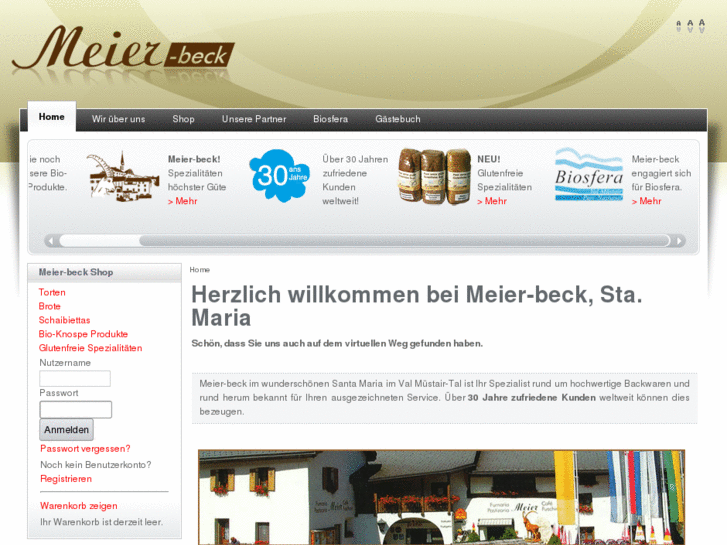Viewport: 727px width, 545px height.
Task: Click 'Über 30 Jahren zufriedene Kunden' text
Action: (x=355, y=180)
